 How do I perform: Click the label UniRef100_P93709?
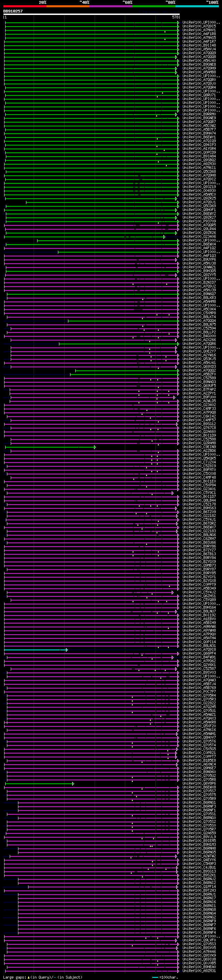199,221
